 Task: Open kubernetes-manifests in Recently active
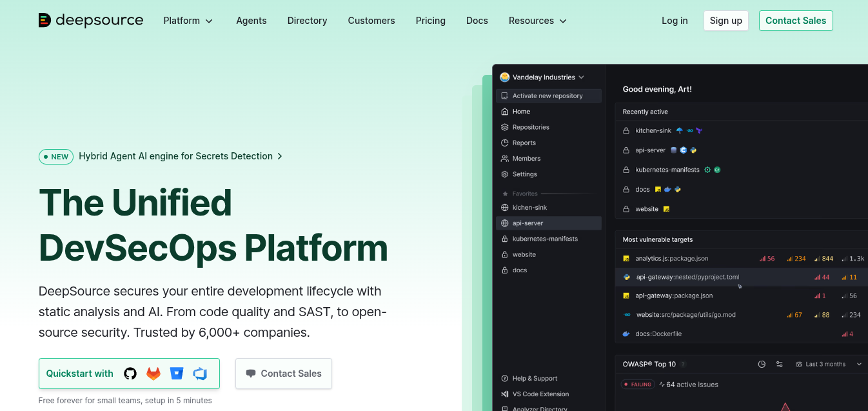(741, 170)
